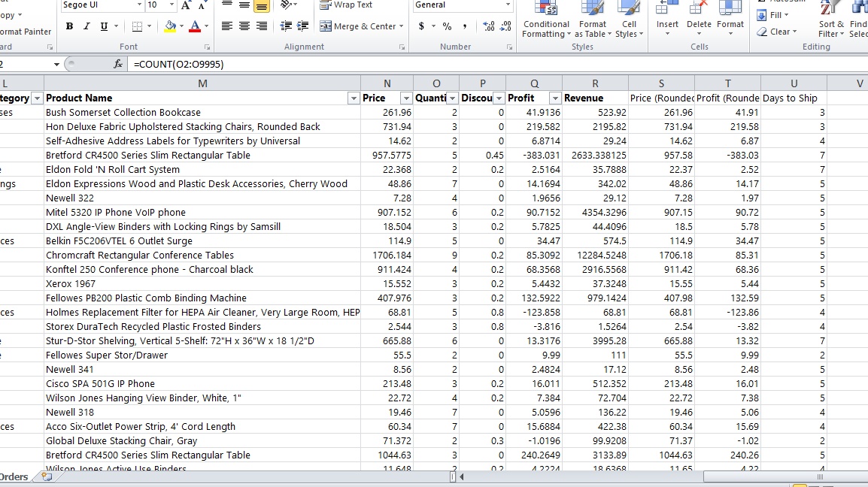Select cell 'Bush Somerset Collection Bookcase'
This screenshot has height=487, width=868.
(x=202, y=112)
